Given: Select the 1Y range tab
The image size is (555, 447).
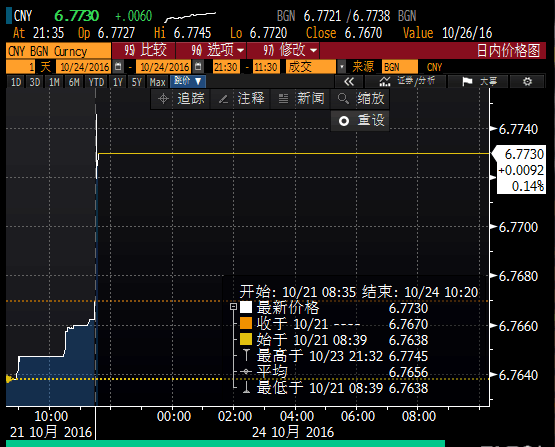Looking at the screenshot, I should point(118,82).
